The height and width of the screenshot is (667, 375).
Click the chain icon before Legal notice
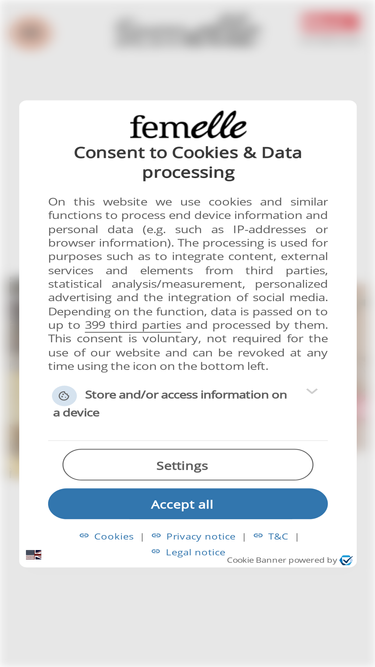[156, 552]
